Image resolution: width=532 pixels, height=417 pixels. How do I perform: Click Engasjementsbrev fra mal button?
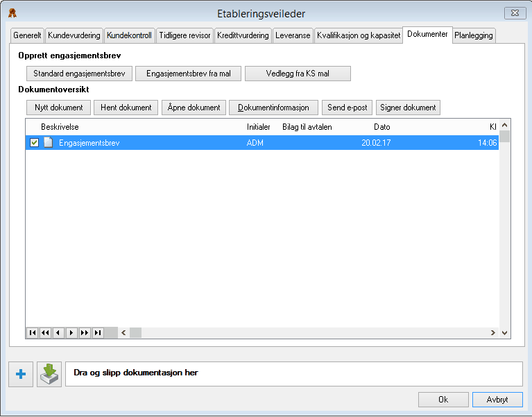click(x=188, y=74)
